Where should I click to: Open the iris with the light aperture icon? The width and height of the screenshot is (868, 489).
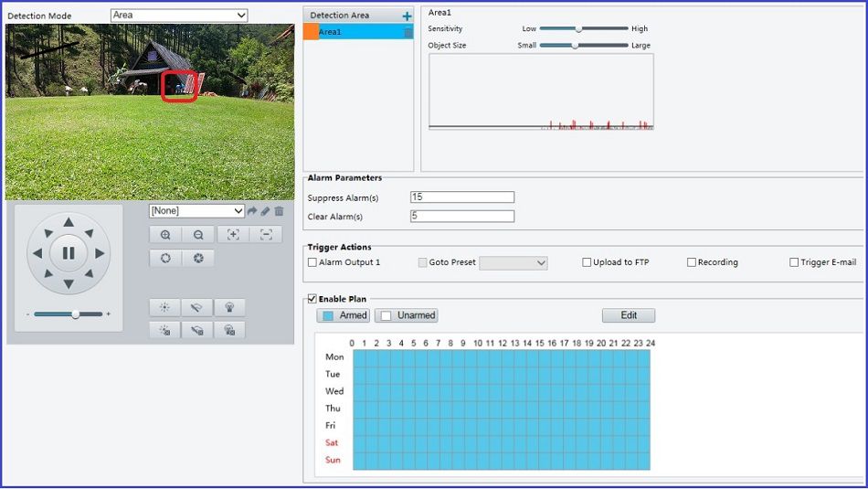tap(165, 258)
